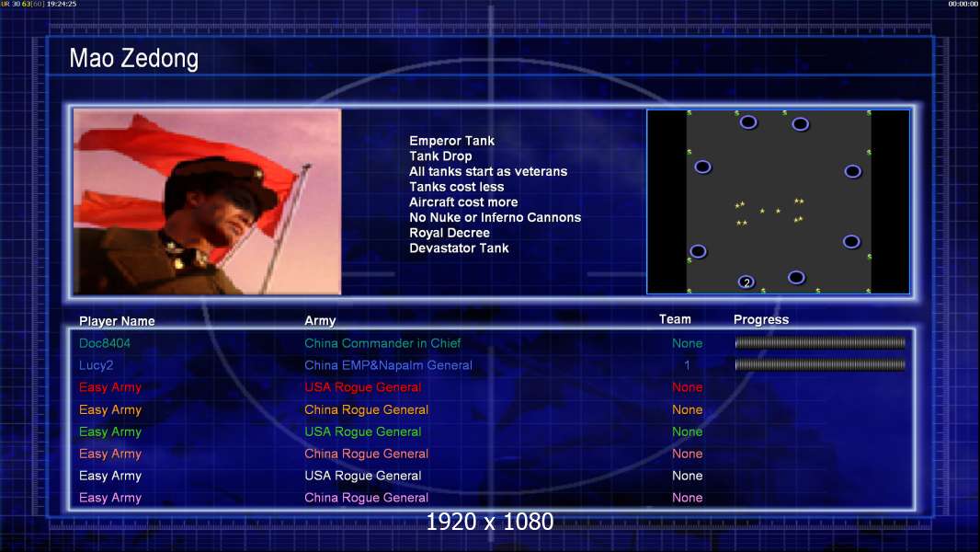980x552 pixels.
Task: Select 'No Nuke or Inferno Cannons'
Action: [x=495, y=217]
